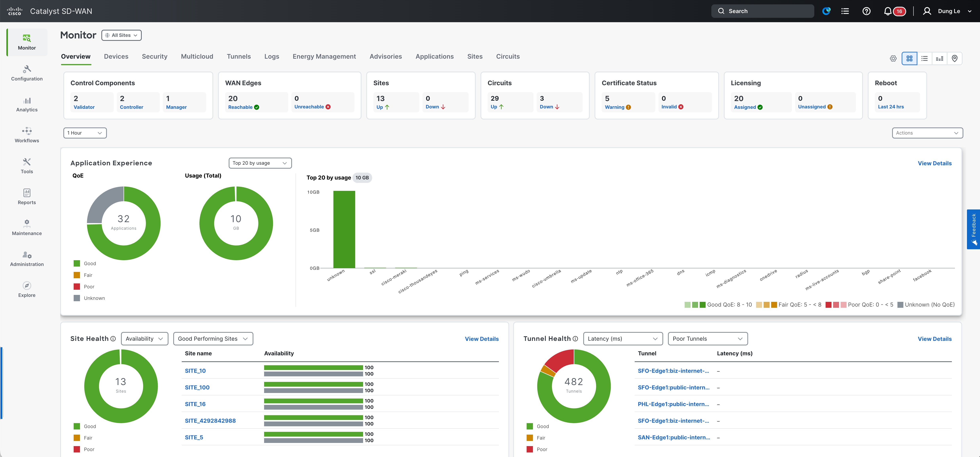Open Analytics in the sidebar
Screen dimensions: 980x457
tap(27, 104)
